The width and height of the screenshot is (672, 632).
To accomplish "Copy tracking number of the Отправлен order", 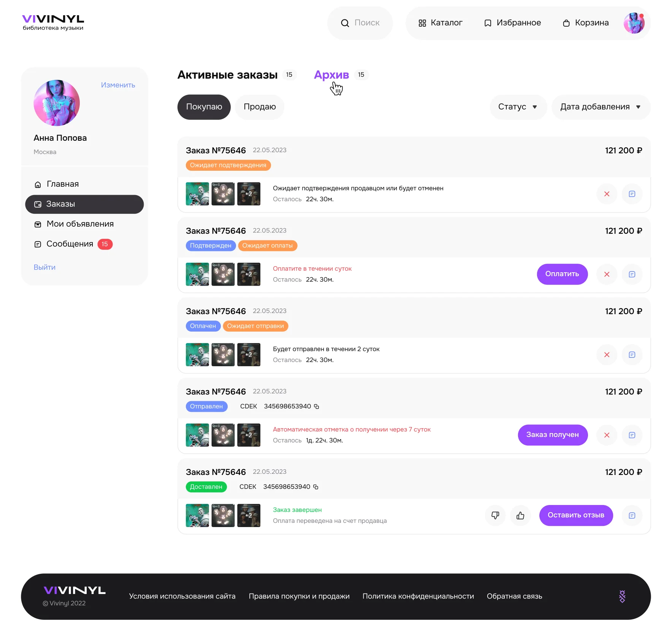I will click(317, 407).
